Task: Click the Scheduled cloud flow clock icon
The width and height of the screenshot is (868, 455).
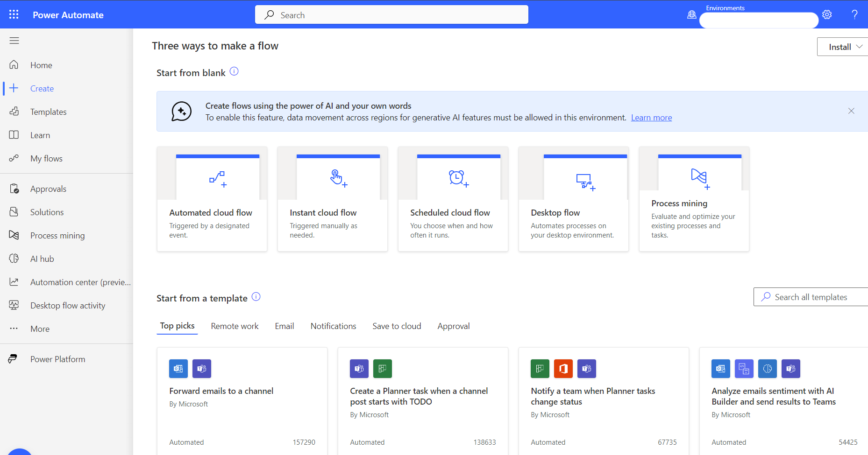Action: [459, 179]
